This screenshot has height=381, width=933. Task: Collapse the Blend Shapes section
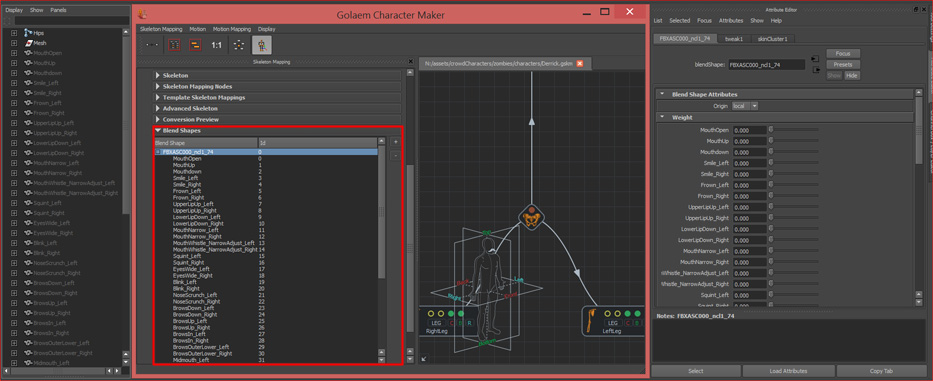click(x=158, y=130)
